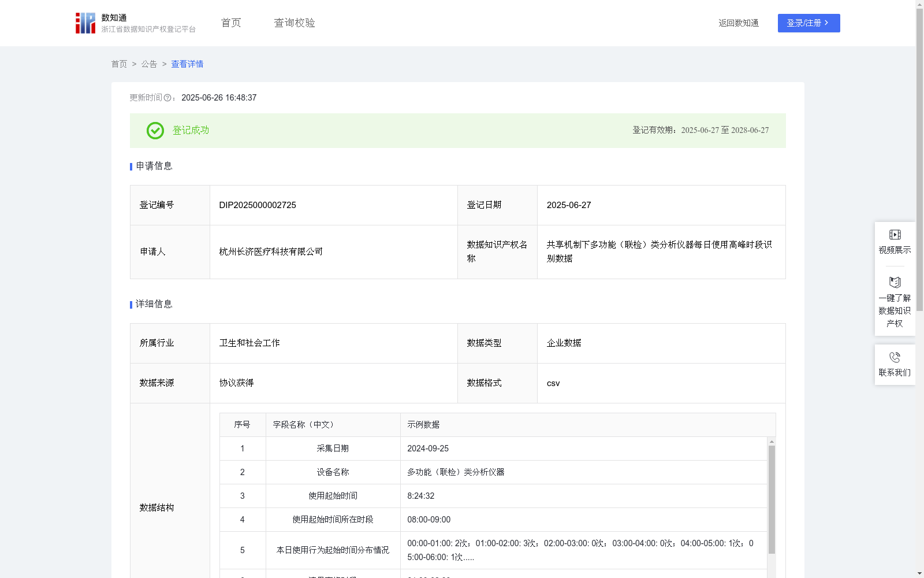
Task: Click the 序号 column header
Action: (242, 425)
